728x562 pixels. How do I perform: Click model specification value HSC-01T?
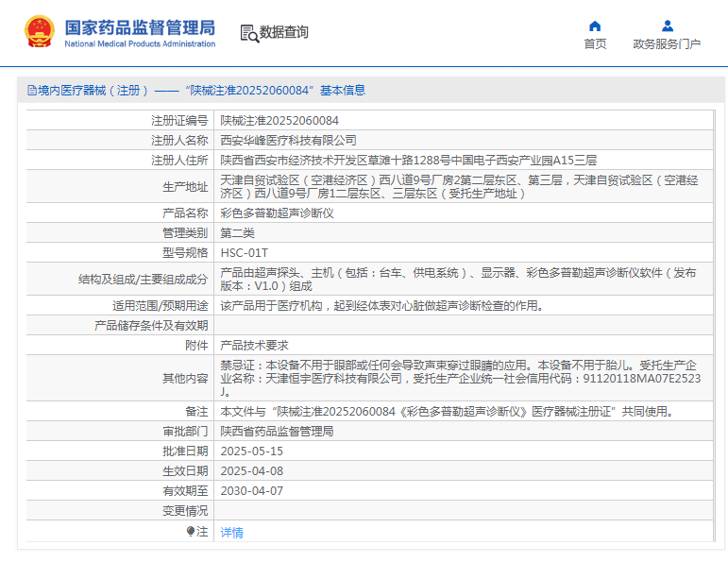click(x=244, y=252)
